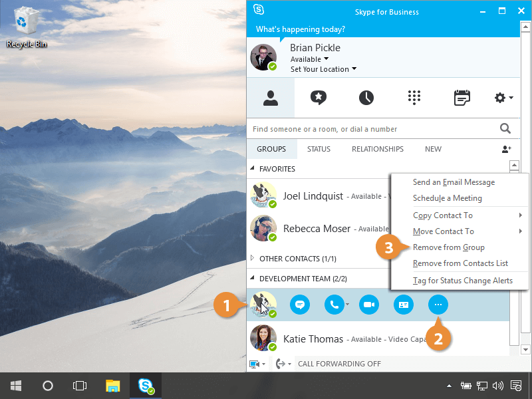
Task: Choose Tag for Status Change Alerts
Action: pos(462,281)
